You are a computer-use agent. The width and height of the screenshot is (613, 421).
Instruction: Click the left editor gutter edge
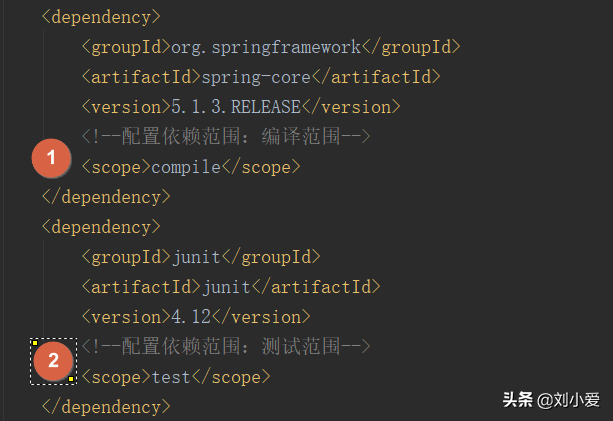click(x=2, y=210)
